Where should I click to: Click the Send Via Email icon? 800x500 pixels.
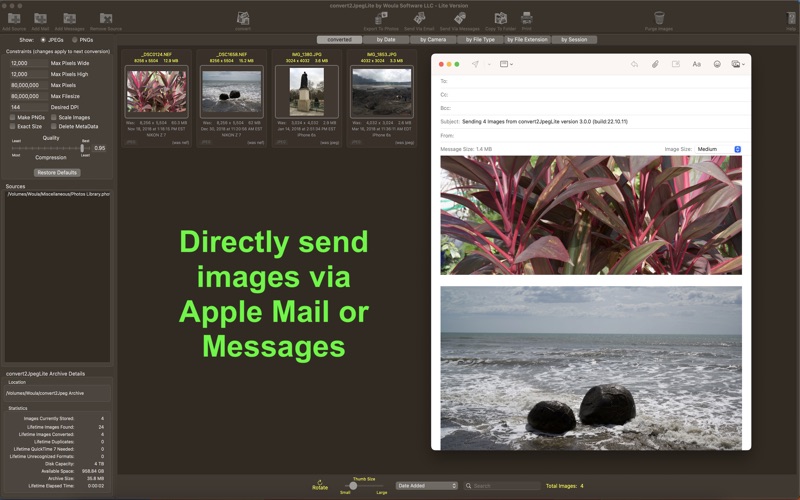[x=419, y=18]
